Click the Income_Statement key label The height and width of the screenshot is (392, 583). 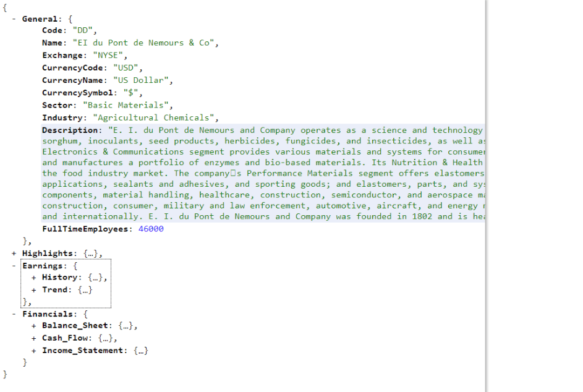pos(83,351)
